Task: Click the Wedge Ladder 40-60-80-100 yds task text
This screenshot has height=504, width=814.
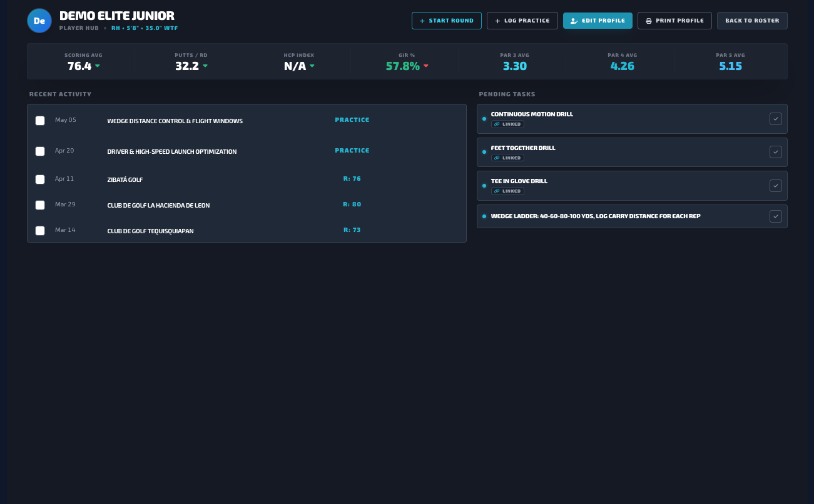Action: click(596, 216)
